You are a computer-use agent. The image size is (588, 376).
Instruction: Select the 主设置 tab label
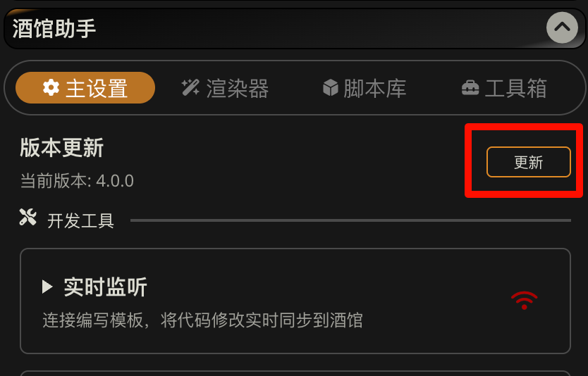click(97, 89)
